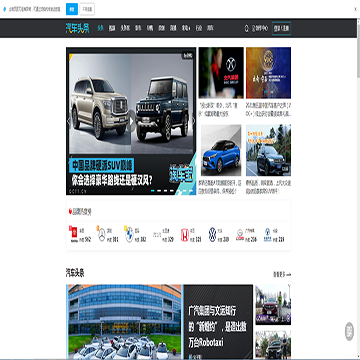This screenshot has height=360, width=360.
Task: Show the next carousel slide
Action: coord(193,121)
